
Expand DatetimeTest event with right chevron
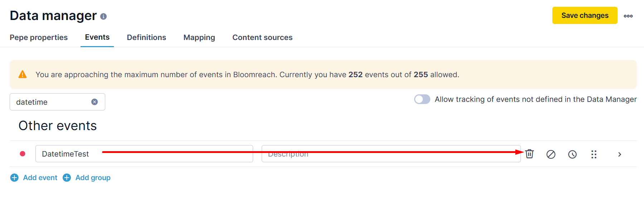tap(620, 154)
